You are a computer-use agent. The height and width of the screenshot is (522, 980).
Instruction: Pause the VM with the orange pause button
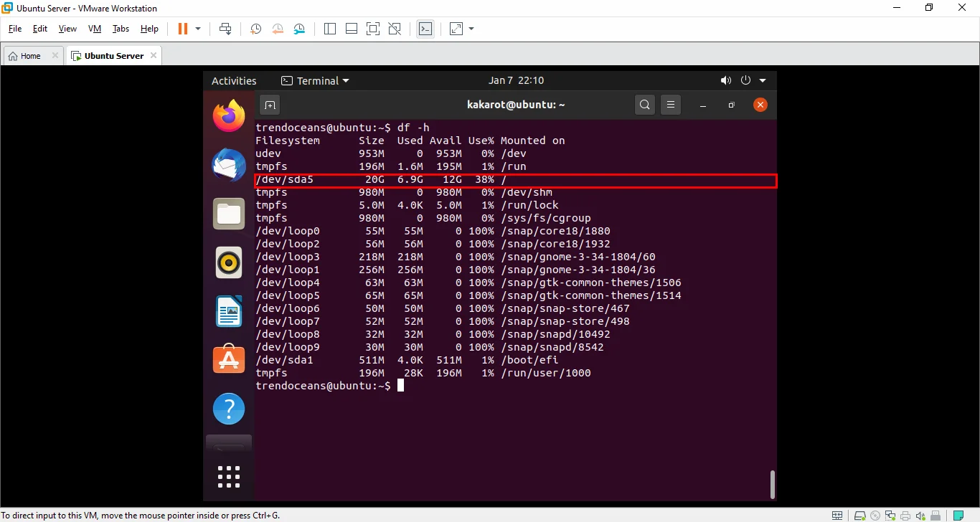click(182, 29)
